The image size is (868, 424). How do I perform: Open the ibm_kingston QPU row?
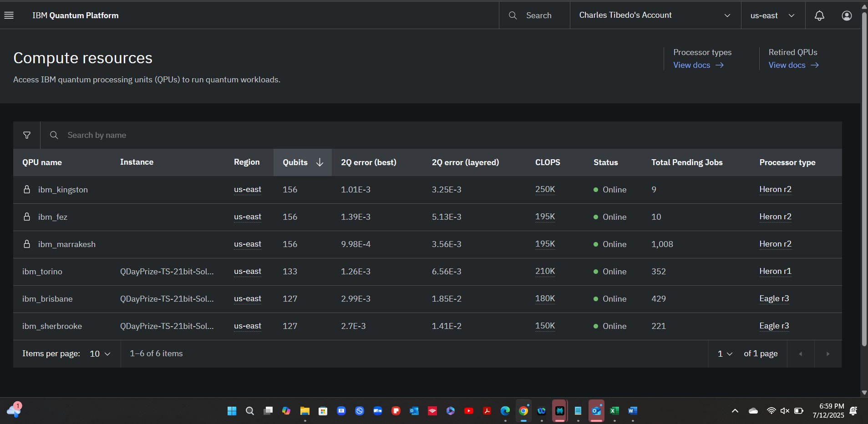tap(427, 190)
